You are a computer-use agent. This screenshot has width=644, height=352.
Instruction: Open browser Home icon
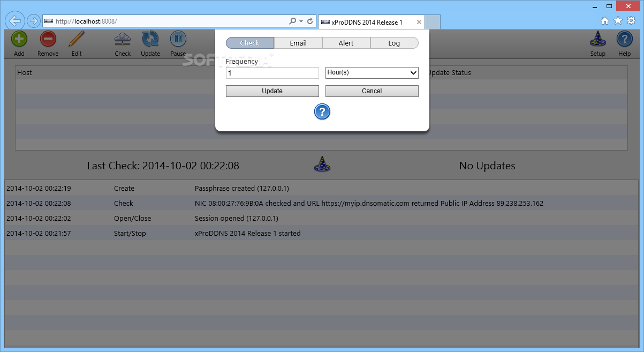pyautogui.click(x=605, y=21)
